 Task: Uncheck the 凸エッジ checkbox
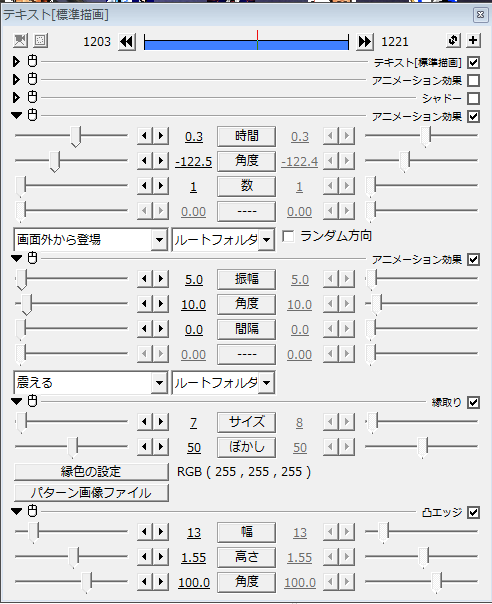(x=474, y=512)
